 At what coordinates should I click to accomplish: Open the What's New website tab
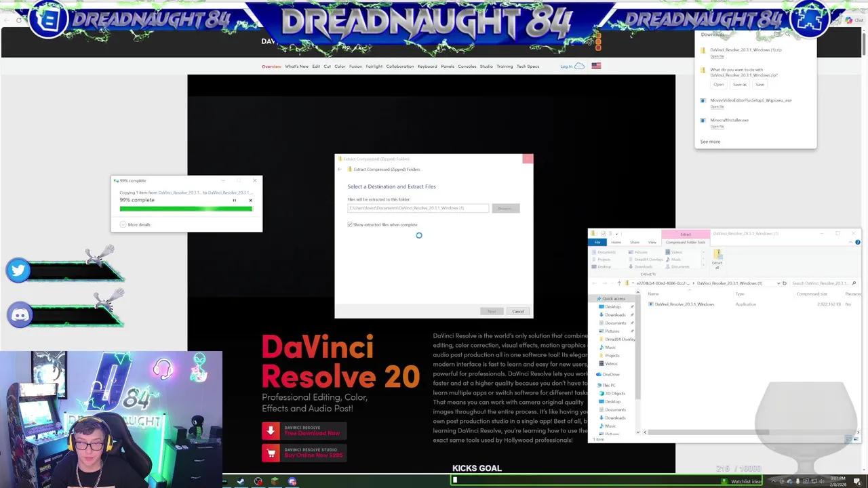click(296, 66)
